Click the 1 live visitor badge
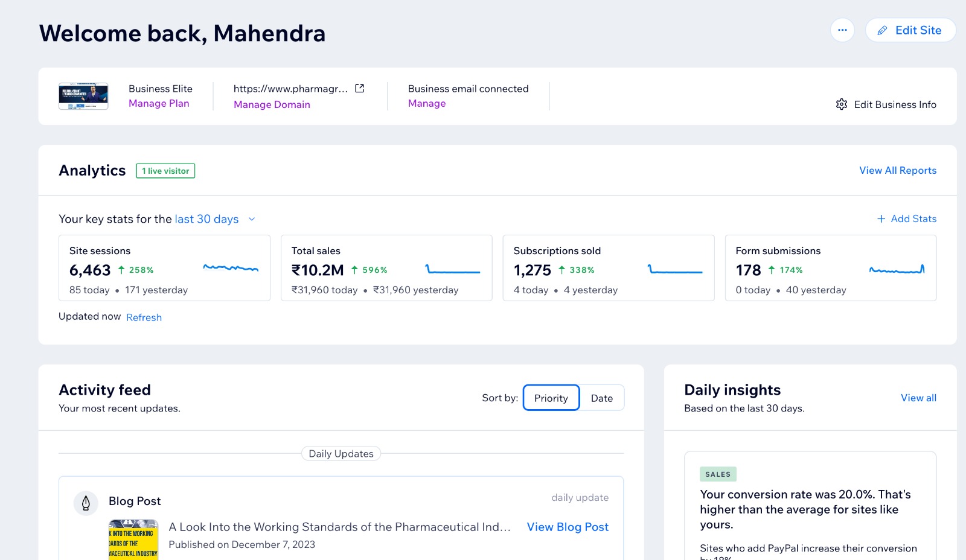The width and height of the screenshot is (966, 560). [x=165, y=171]
